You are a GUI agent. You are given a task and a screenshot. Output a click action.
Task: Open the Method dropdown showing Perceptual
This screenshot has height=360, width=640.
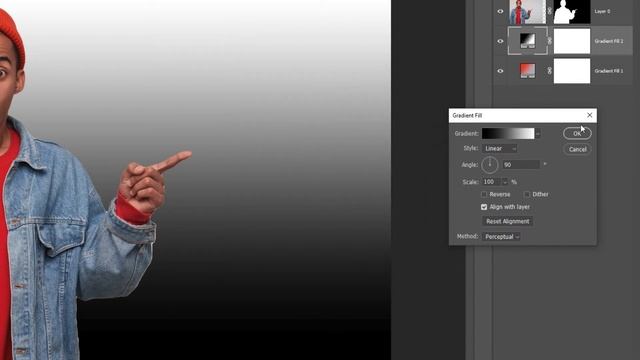pyautogui.click(x=501, y=237)
